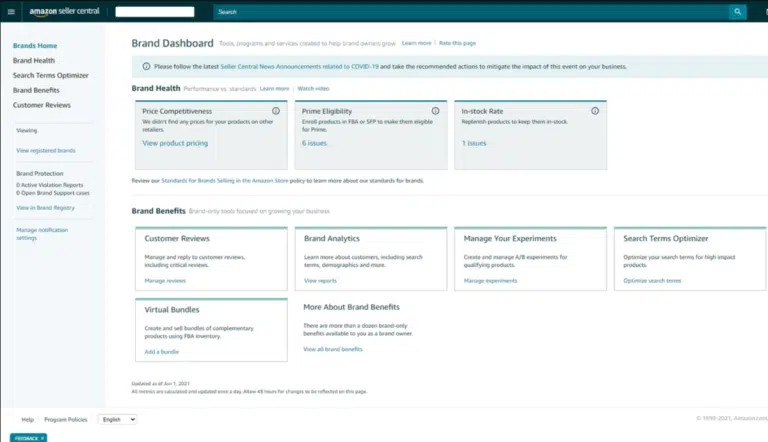Open the 6 issues link
The height and width of the screenshot is (442, 768).
314,143
